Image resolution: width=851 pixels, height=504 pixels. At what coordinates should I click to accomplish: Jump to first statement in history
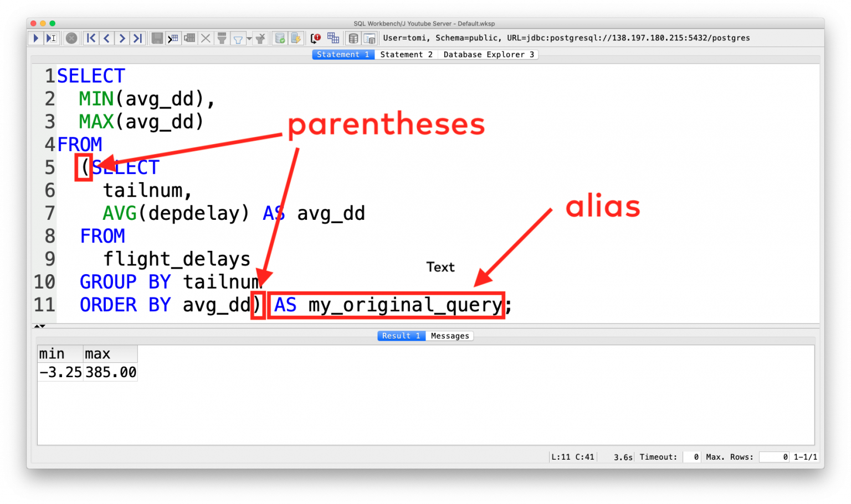(91, 38)
